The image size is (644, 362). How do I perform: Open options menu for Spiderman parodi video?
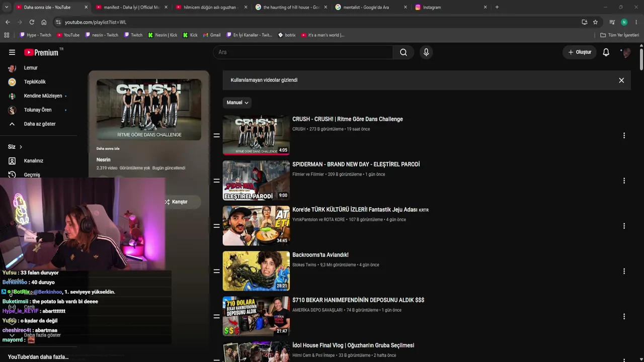click(x=624, y=180)
